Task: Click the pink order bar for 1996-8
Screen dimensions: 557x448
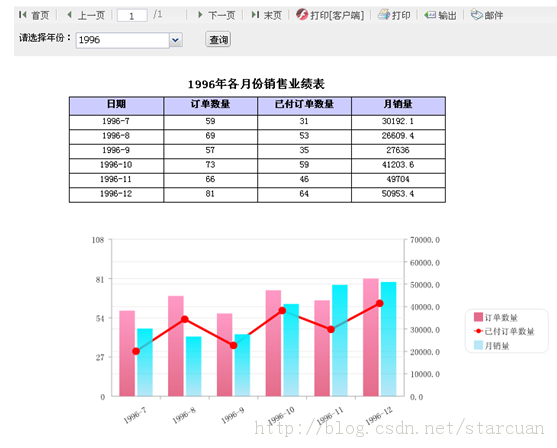Action: pos(176,346)
